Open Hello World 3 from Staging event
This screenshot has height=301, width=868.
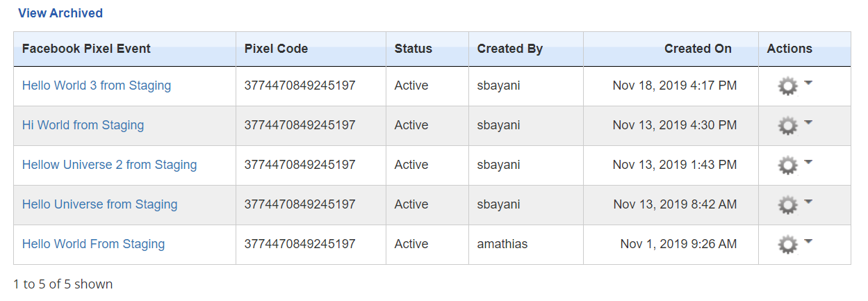coord(97,86)
